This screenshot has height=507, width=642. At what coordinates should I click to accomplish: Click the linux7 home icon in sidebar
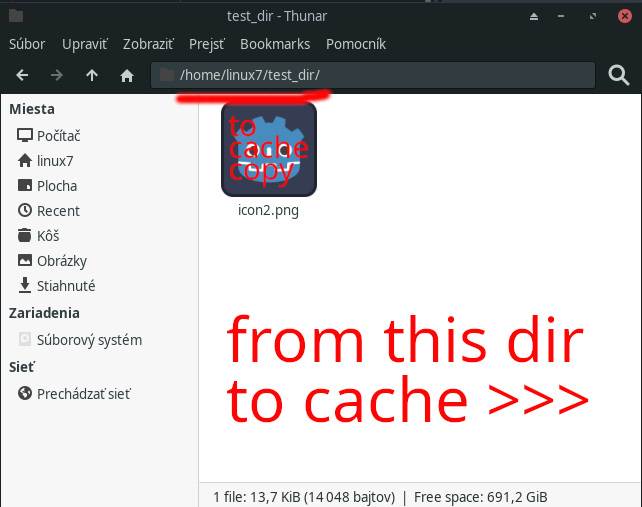tap(25, 161)
